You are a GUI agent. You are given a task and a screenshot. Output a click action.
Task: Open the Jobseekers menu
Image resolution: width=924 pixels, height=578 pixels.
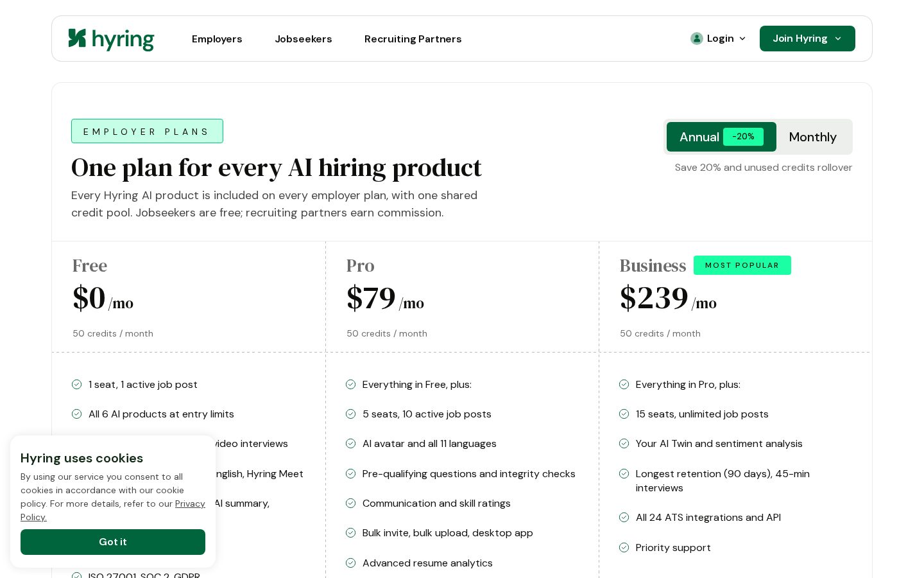point(304,39)
